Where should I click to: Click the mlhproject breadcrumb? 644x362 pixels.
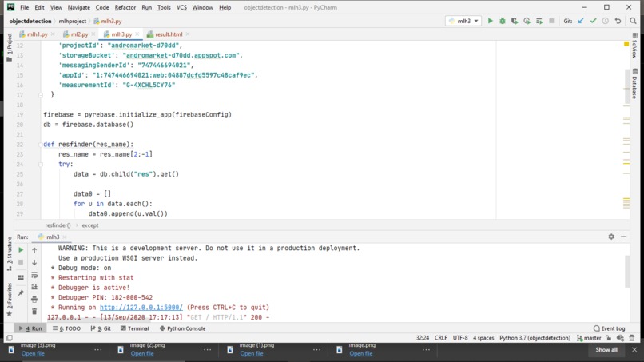point(72,21)
